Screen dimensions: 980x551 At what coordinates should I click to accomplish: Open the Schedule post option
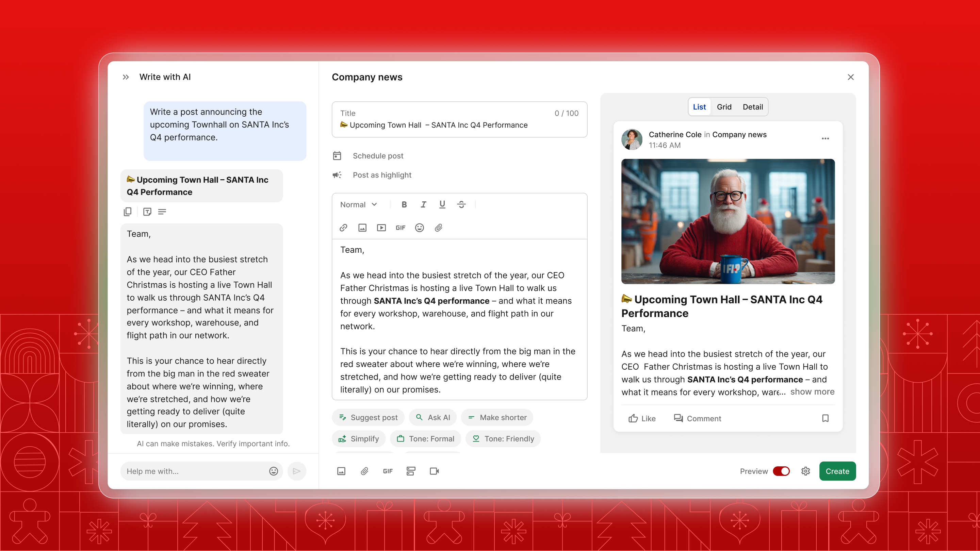click(x=378, y=155)
